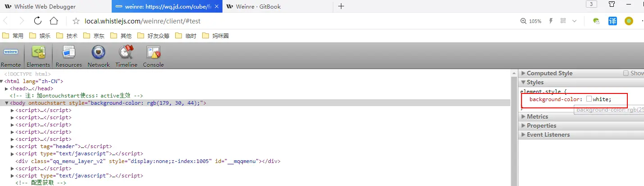Open the 京东 bookmarks folder

pos(94,36)
